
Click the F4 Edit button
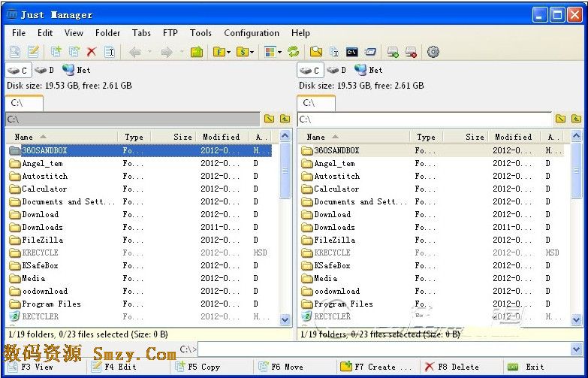pyautogui.click(x=114, y=367)
